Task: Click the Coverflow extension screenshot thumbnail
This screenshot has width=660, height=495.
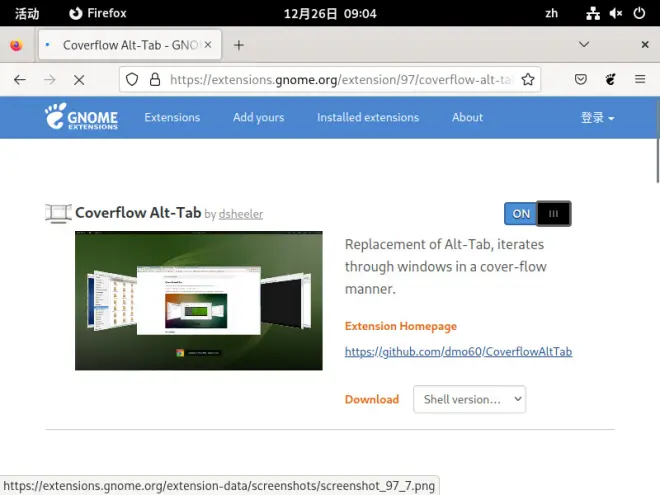Action: 199,301
